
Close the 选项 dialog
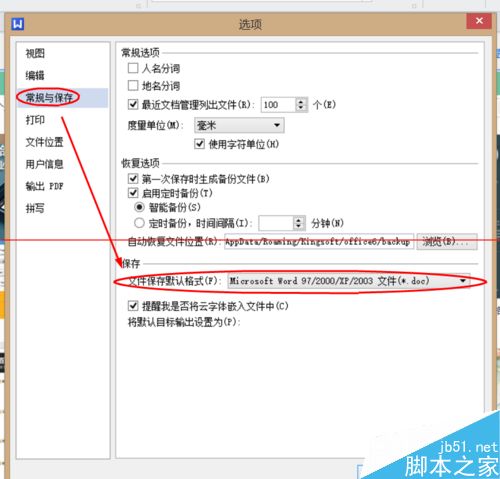[479, 21]
